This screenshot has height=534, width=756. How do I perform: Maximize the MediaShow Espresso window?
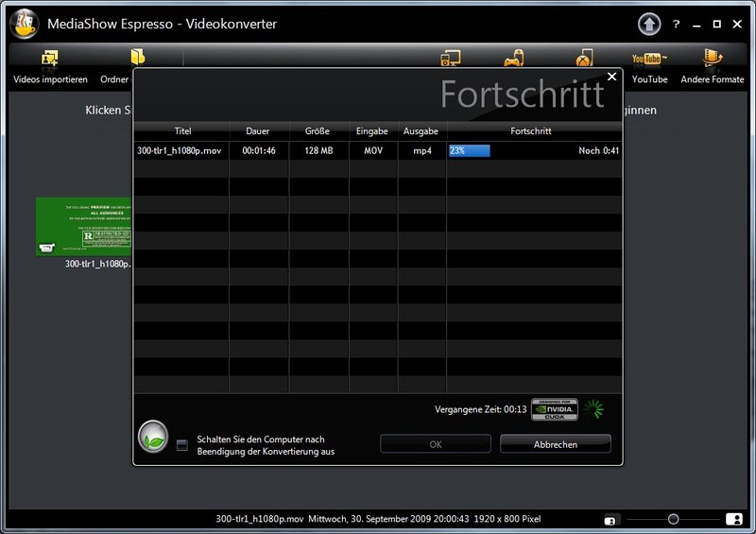pyautogui.click(x=717, y=24)
